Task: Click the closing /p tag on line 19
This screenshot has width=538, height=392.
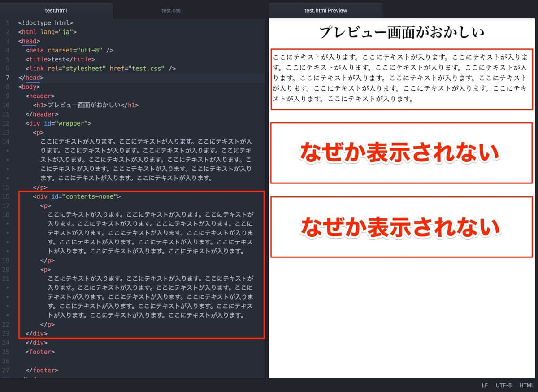Action: point(48,261)
